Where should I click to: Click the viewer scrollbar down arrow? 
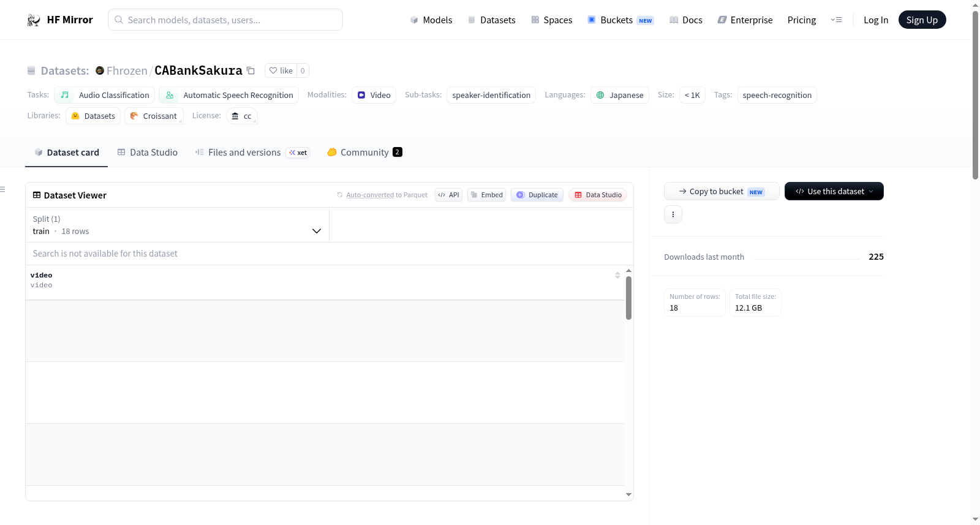point(628,494)
